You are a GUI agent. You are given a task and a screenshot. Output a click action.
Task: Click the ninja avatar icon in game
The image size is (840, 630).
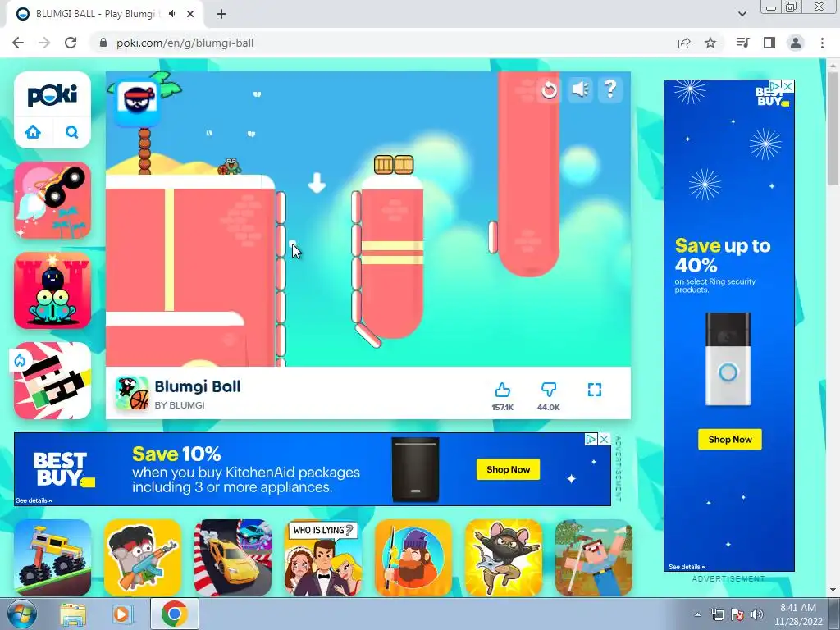tap(139, 101)
